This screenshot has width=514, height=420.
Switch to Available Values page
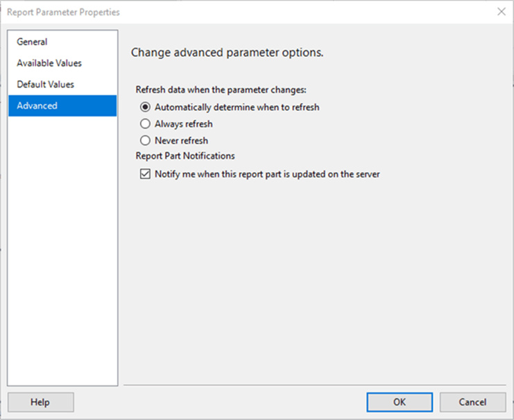tap(62, 63)
